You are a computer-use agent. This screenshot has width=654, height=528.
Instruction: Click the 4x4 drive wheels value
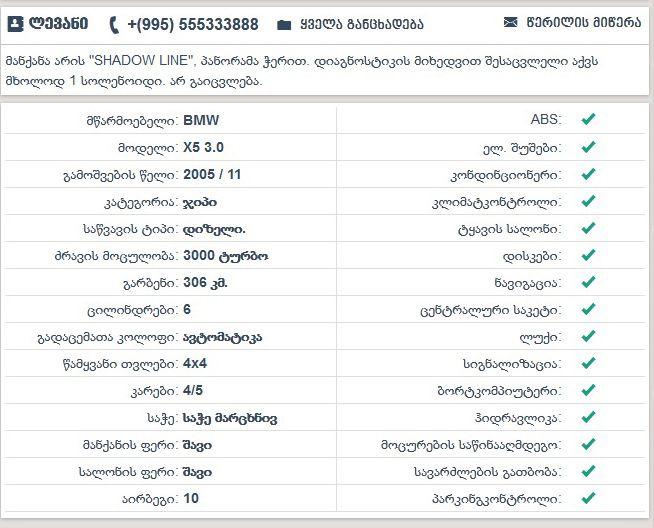196,364
